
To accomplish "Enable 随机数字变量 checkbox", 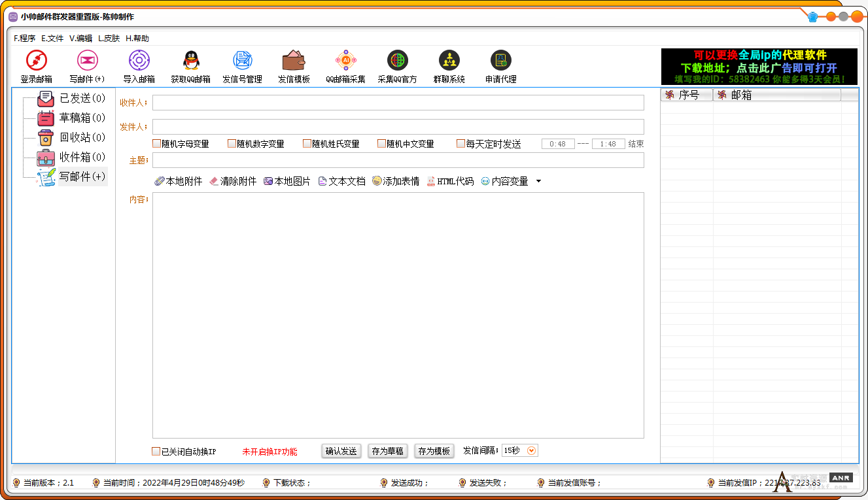I will coord(232,144).
